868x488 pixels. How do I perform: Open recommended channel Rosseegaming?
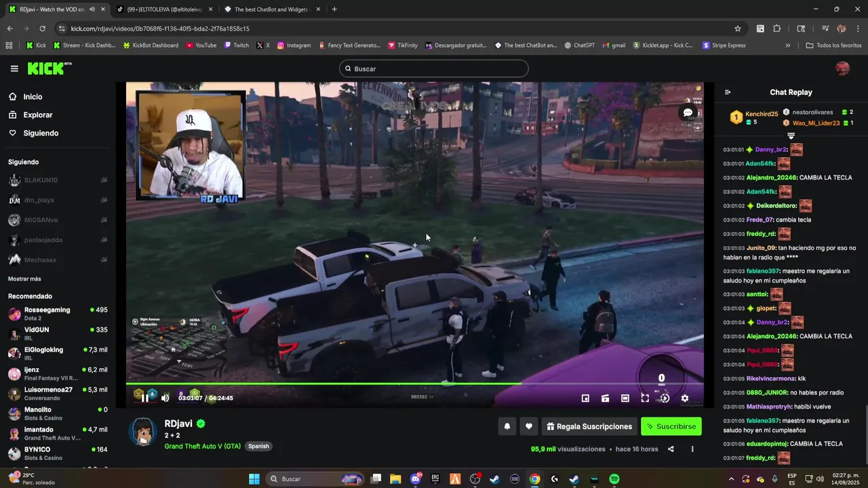click(58, 314)
